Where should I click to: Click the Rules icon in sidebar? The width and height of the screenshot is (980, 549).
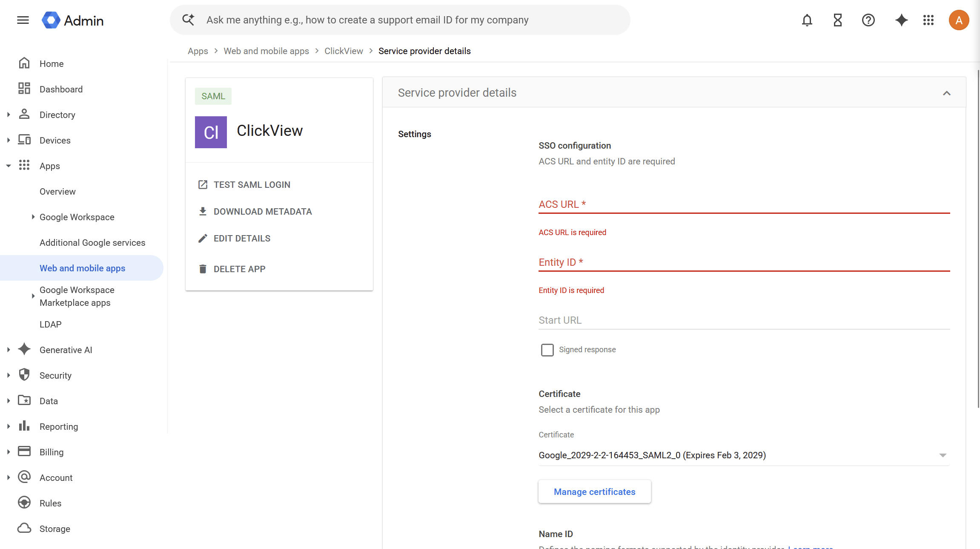tap(24, 503)
